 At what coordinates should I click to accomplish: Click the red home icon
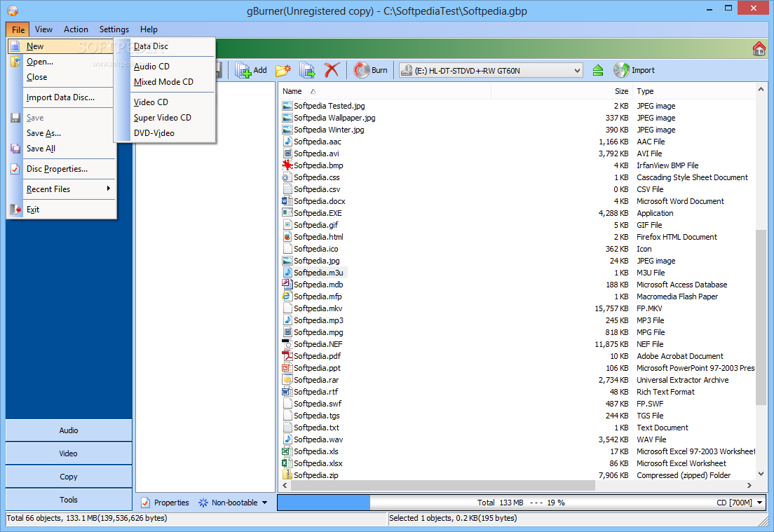[x=759, y=48]
